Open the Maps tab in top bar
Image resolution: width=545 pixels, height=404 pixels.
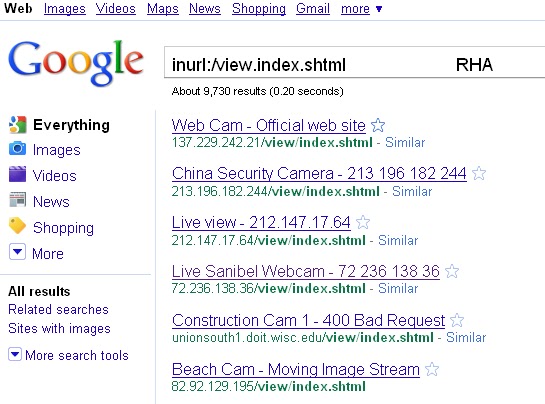point(163,8)
